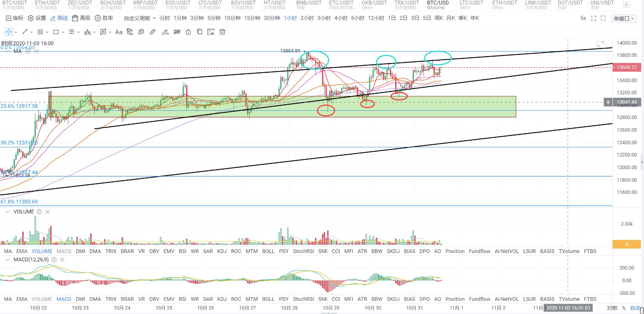Select the crosshair cursor tool
Image resolution: width=644 pixels, height=314 pixels.
(9, 32)
